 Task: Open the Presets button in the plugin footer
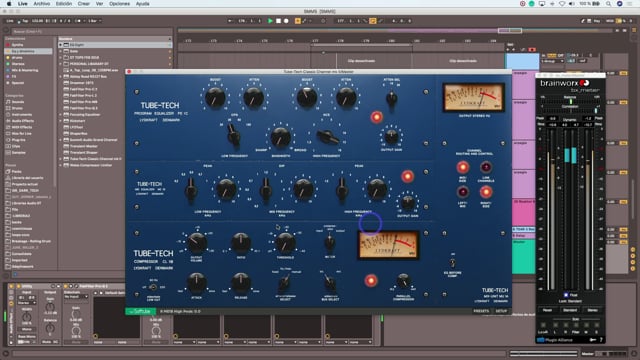pos(481,311)
